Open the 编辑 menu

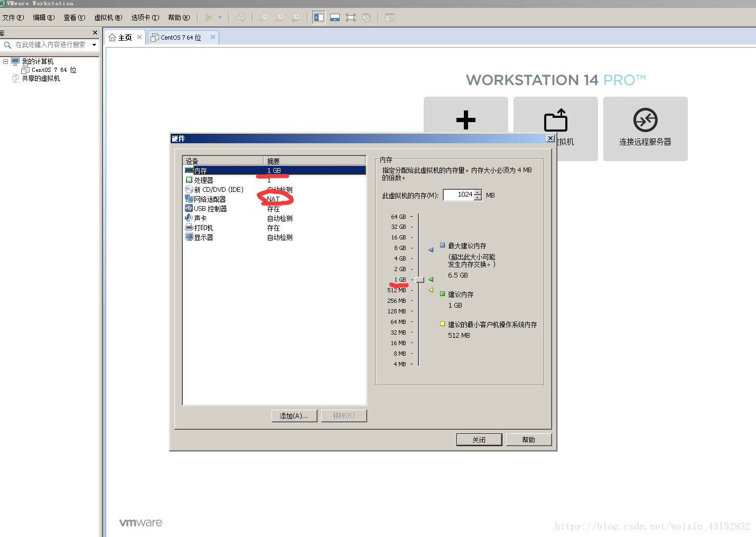click(x=44, y=17)
